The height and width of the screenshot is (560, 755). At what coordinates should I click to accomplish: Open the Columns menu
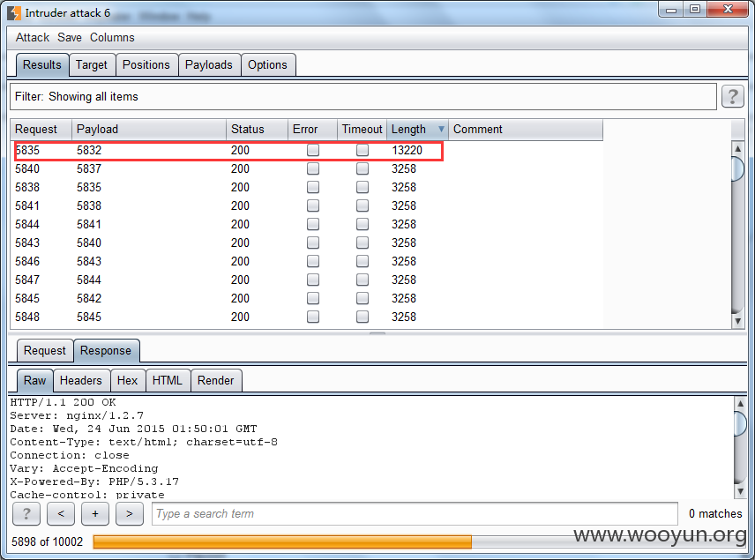click(x=112, y=38)
